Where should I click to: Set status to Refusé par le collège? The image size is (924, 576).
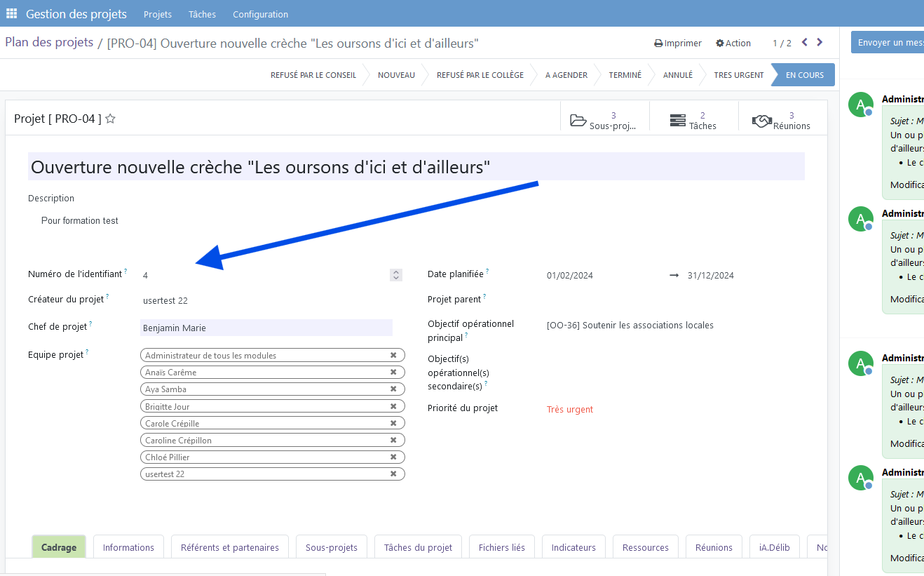click(480, 75)
